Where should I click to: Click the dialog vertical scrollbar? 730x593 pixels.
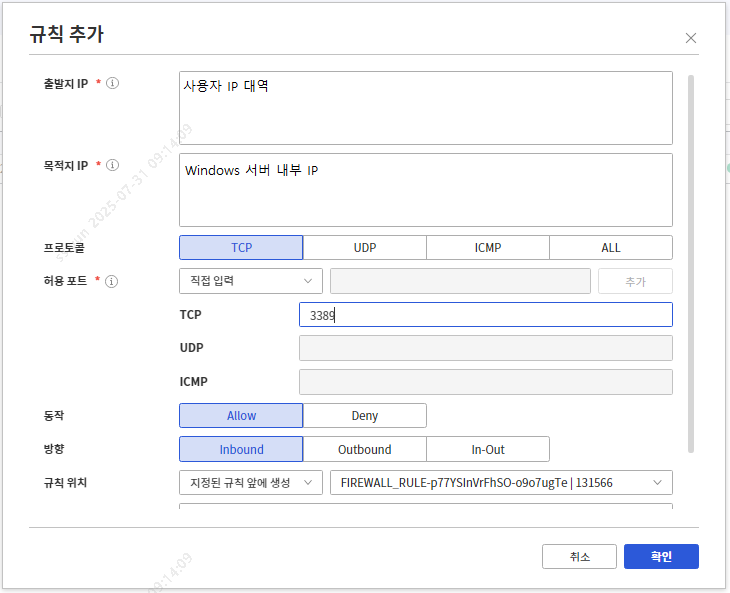point(691,264)
